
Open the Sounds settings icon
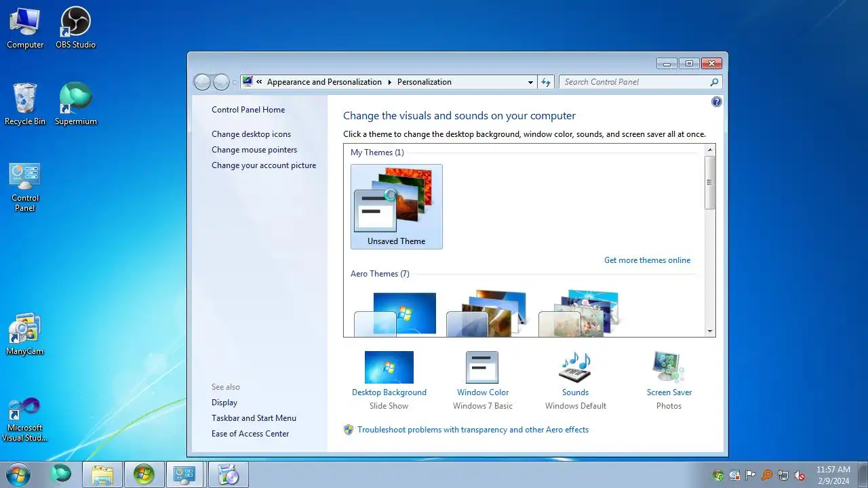[575, 367]
